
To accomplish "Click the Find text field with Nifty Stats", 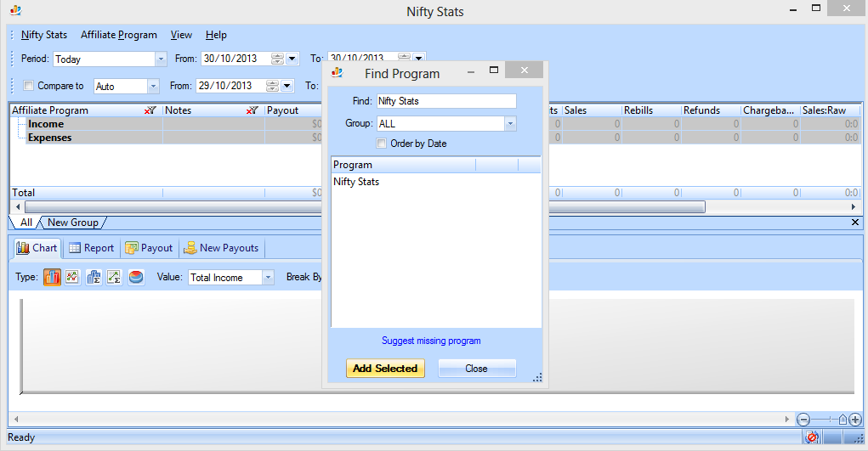I will click(x=446, y=101).
